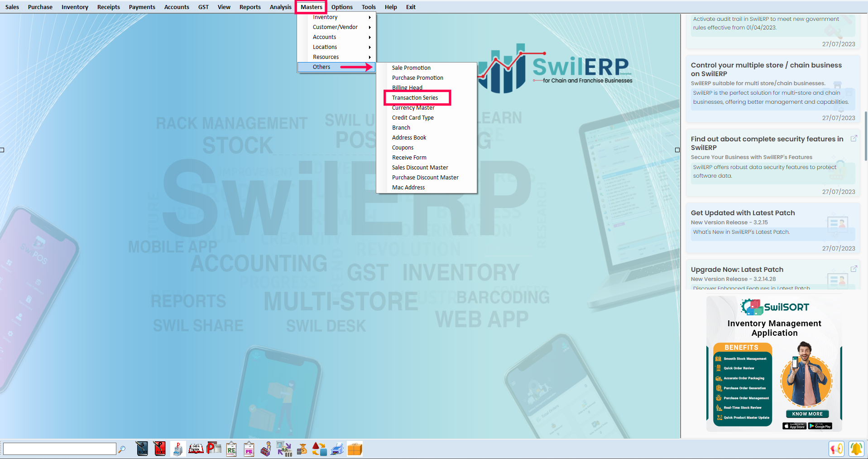Click the red P cash register icon
The width and height of the screenshot is (868, 459).
point(214,449)
